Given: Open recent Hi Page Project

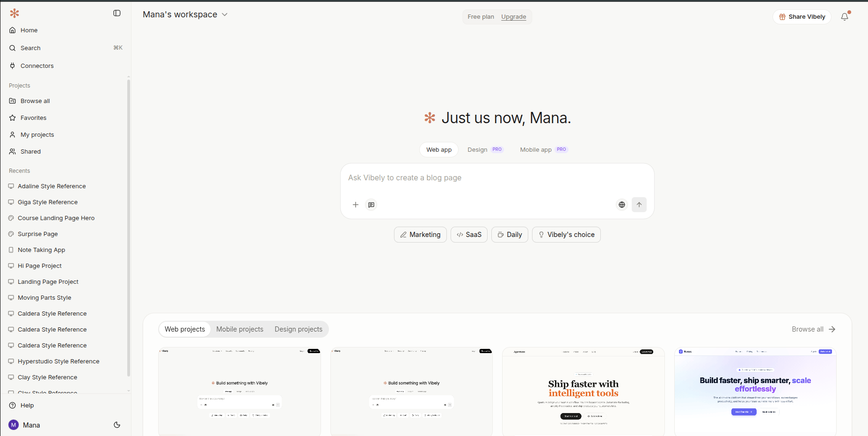Looking at the screenshot, I should tap(66, 266).
